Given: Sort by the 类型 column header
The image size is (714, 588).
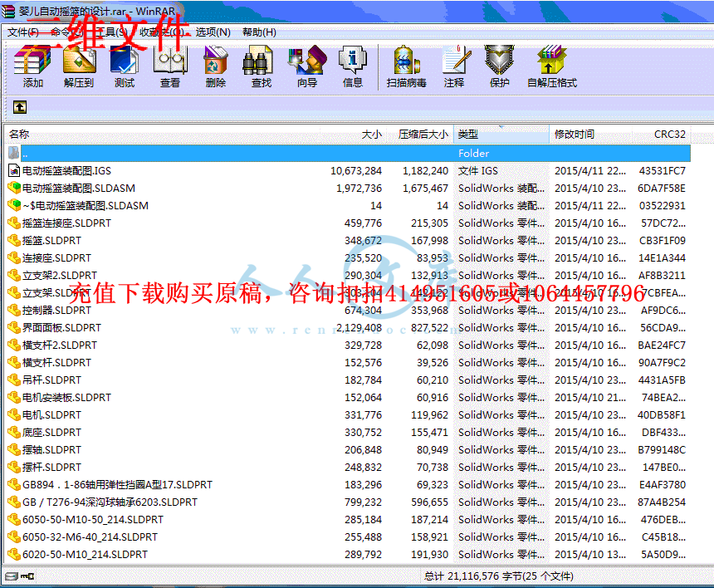Looking at the screenshot, I should click(501, 135).
